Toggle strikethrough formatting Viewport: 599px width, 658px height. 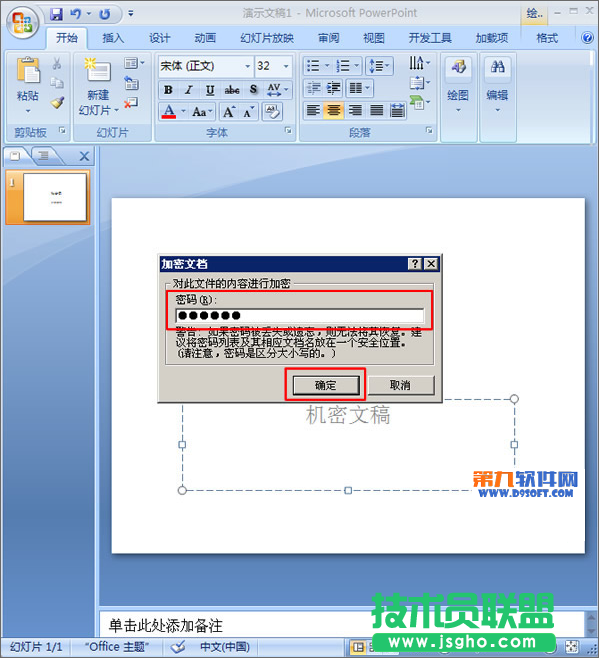pyautogui.click(x=232, y=89)
